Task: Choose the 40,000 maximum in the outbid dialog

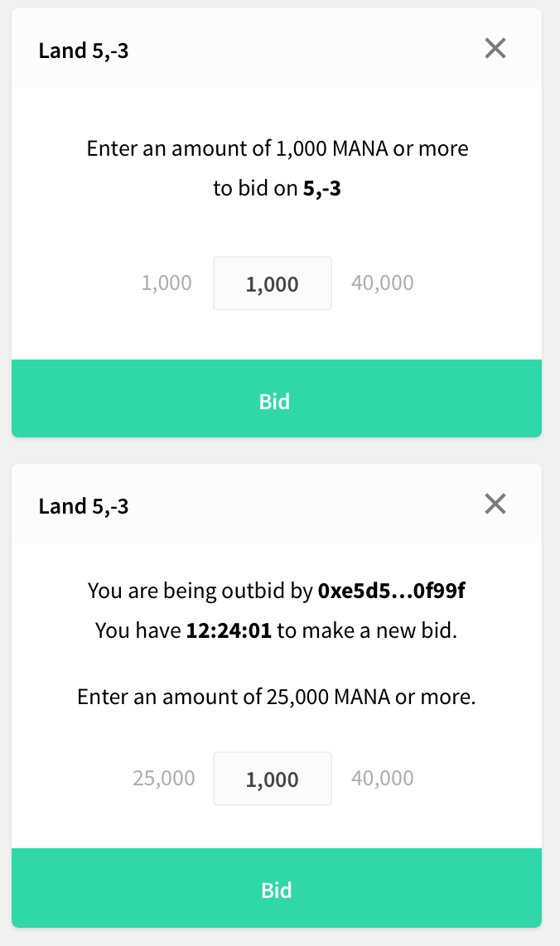Action: [x=382, y=779]
